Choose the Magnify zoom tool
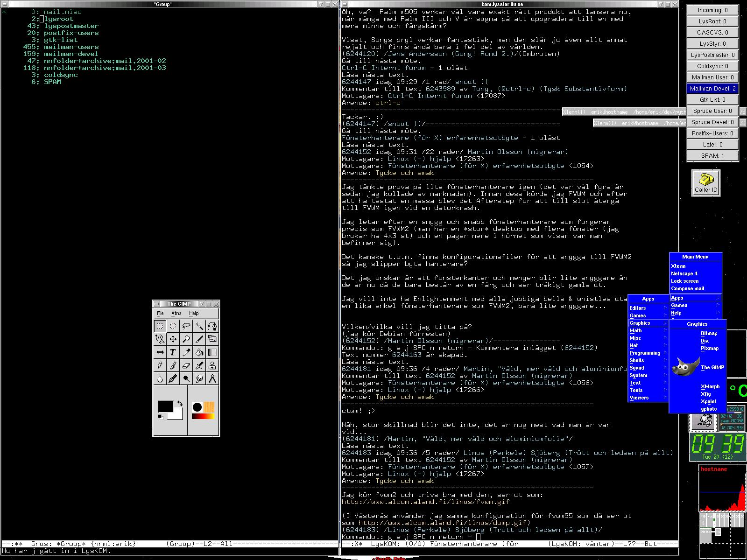 click(x=186, y=339)
